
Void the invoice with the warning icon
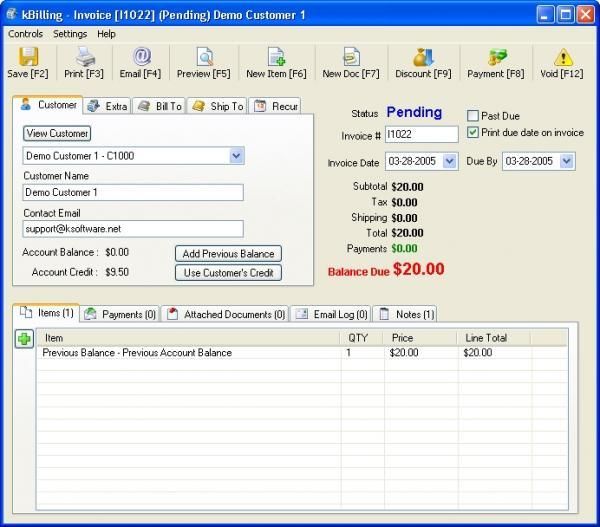coord(563,57)
